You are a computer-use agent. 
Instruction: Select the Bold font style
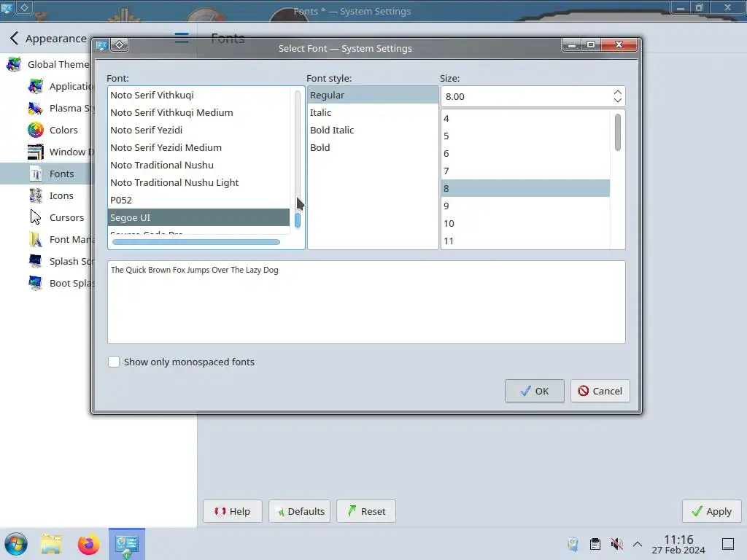click(x=373, y=147)
